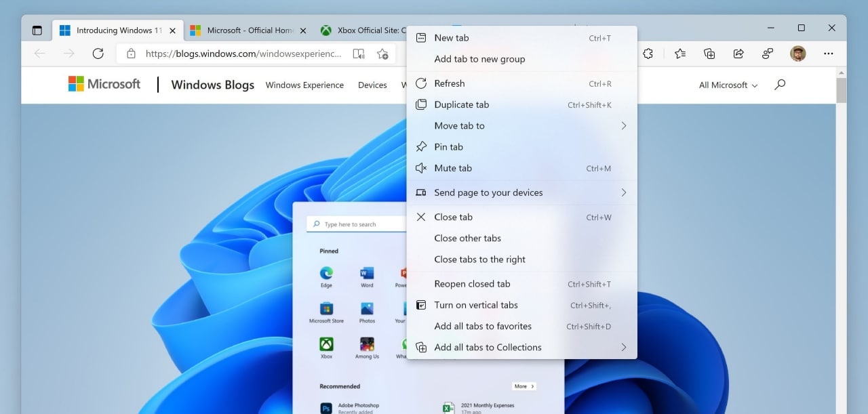Open the Collections toolbar icon
Viewport: 868px width, 414px height.
click(x=709, y=54)
